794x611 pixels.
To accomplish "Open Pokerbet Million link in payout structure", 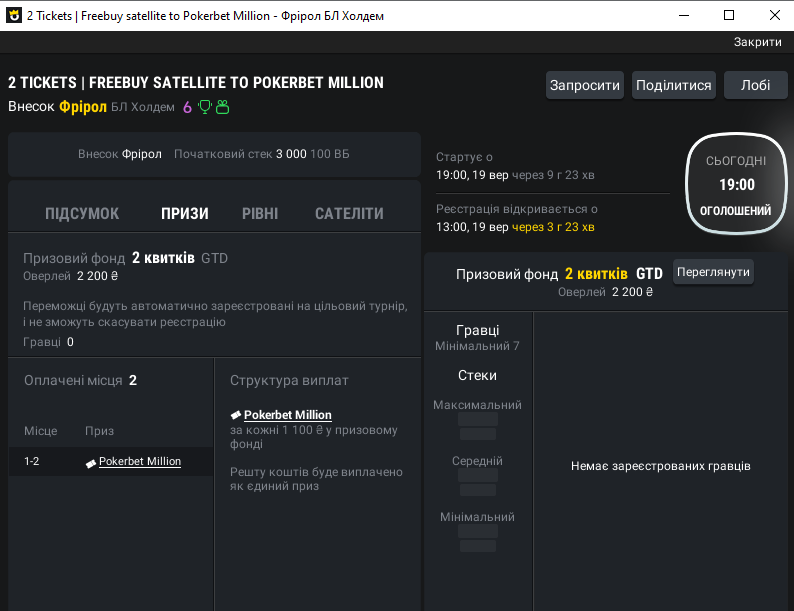I will [288, 415].
